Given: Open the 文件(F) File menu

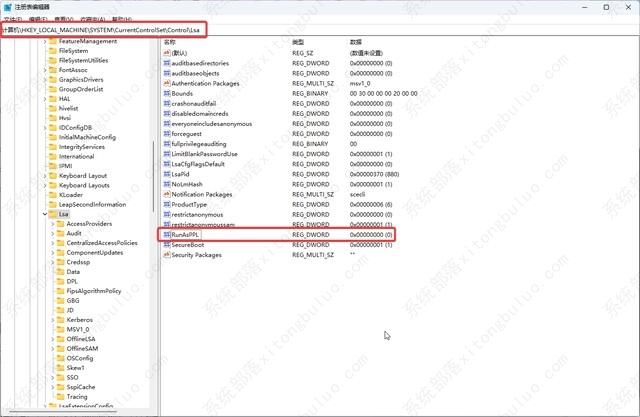Looking at the screenshot, I should 13,19.
